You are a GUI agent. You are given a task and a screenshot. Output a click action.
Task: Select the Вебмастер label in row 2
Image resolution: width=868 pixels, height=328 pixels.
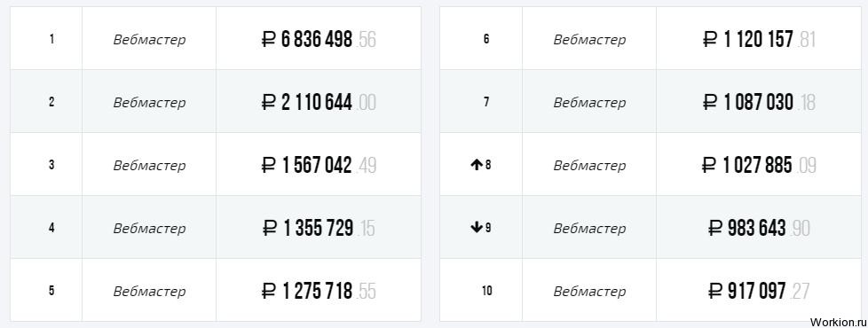(149, 102)
